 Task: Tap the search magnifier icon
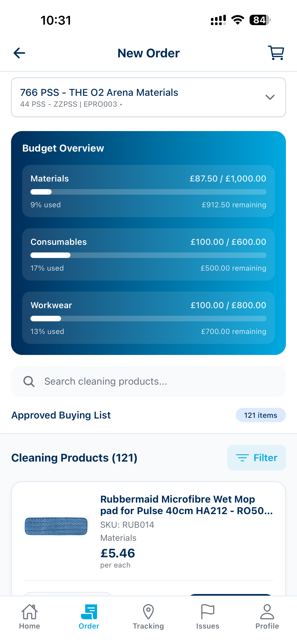29,381
